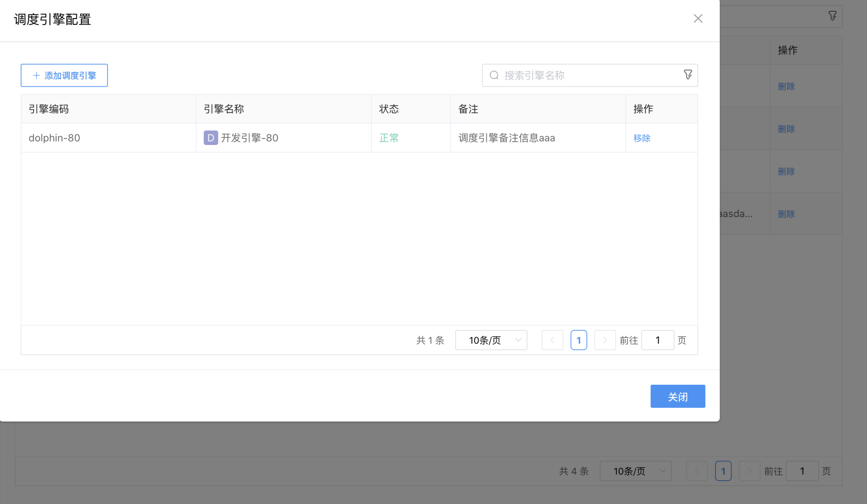Click the plus icon on the 添加调度引擎 button

tap(36, 75)
